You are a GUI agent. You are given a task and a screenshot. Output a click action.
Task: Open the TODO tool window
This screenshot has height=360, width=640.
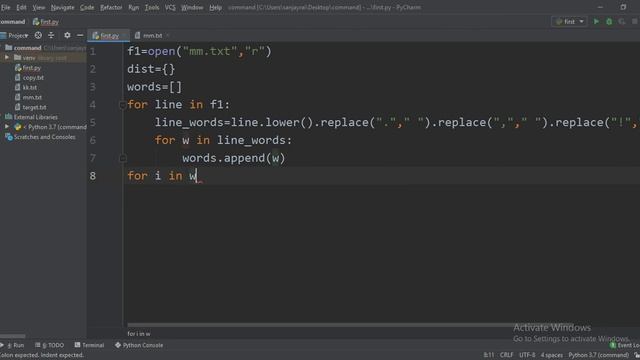(50, 345)
